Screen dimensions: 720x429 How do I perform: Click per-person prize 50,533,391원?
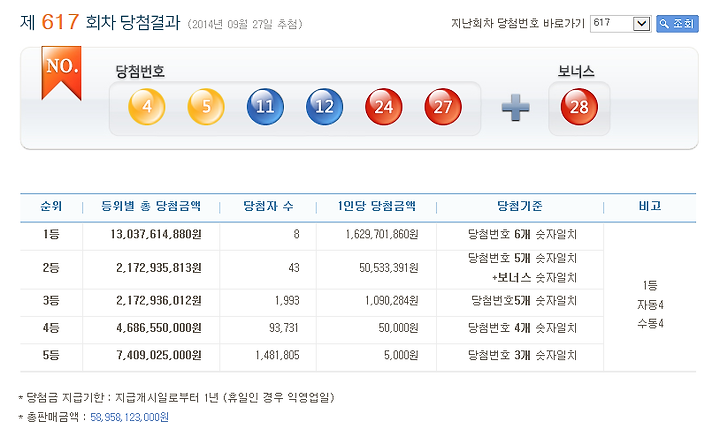388,268
